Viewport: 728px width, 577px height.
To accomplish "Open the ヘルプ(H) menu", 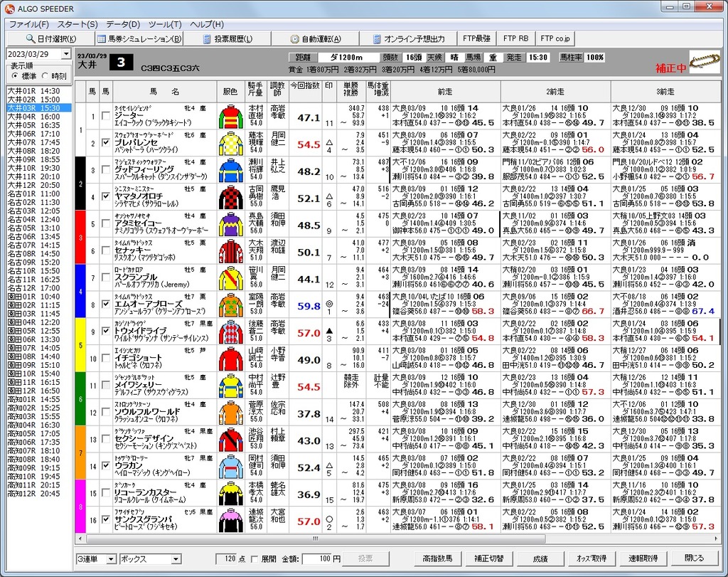I will click(x=207, y=24).
